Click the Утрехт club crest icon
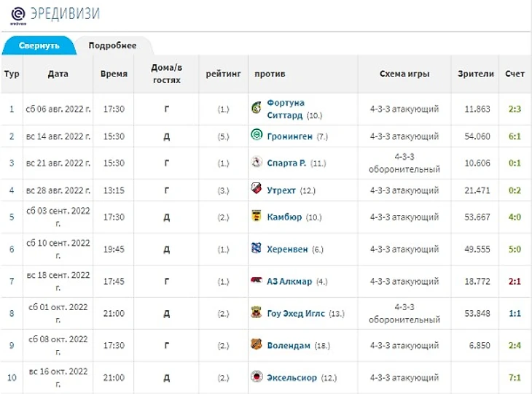Screen dimensions: 532x394 pyautogui.click(x=256, y=190)
